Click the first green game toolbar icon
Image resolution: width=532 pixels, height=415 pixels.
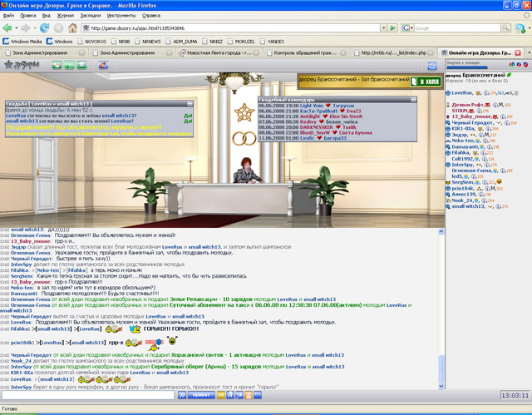click(x=57, y=65)
